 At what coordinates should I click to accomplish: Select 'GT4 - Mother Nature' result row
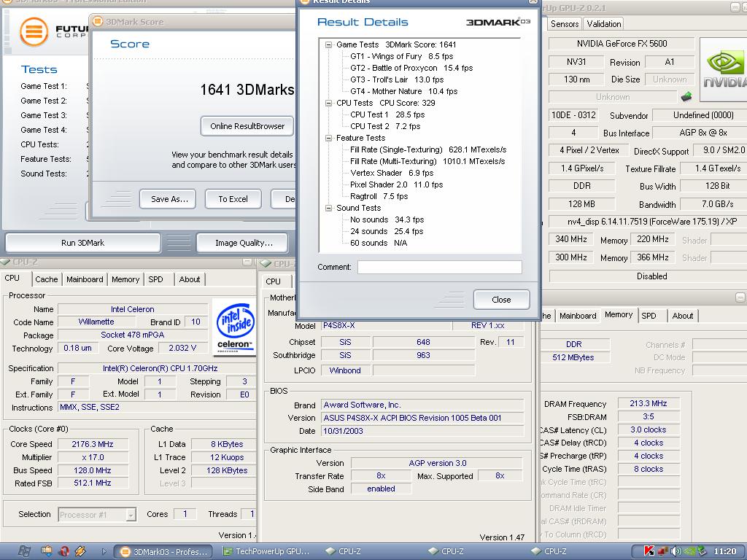point(404,91)
